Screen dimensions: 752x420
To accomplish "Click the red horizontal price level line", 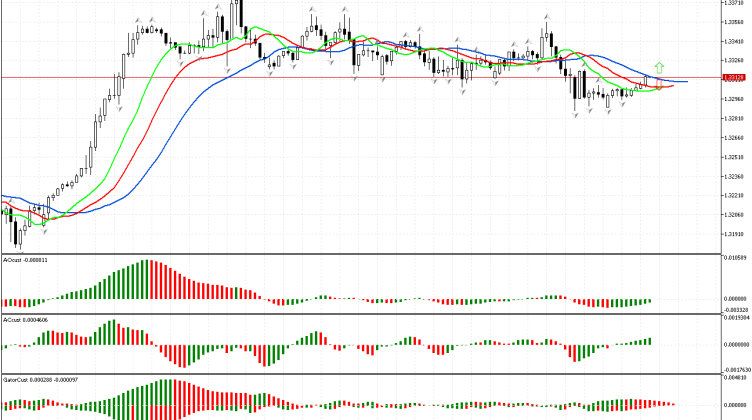I will click(x=300, y=77).
